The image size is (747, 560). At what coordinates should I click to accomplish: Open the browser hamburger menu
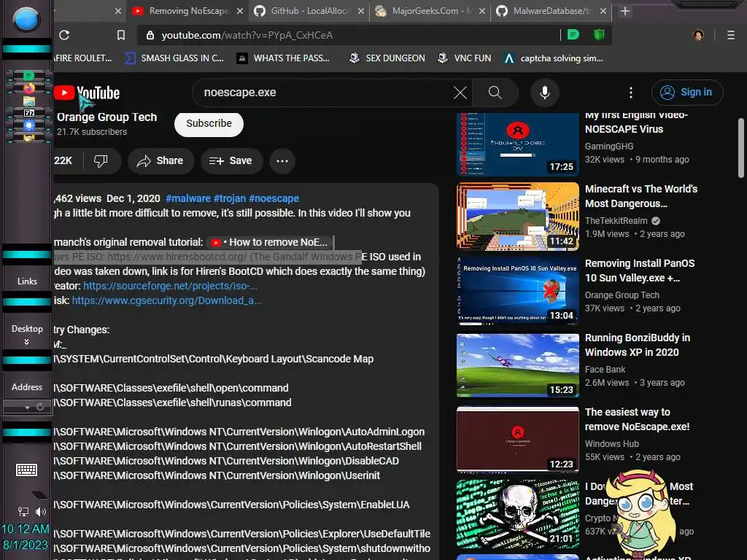click(x=730, y=35)
